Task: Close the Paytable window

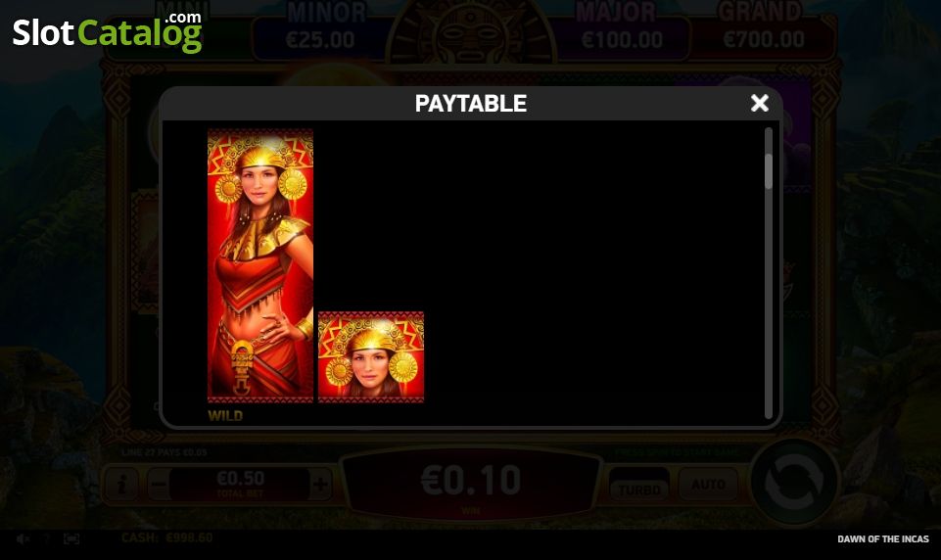Action: pos(759,103)
